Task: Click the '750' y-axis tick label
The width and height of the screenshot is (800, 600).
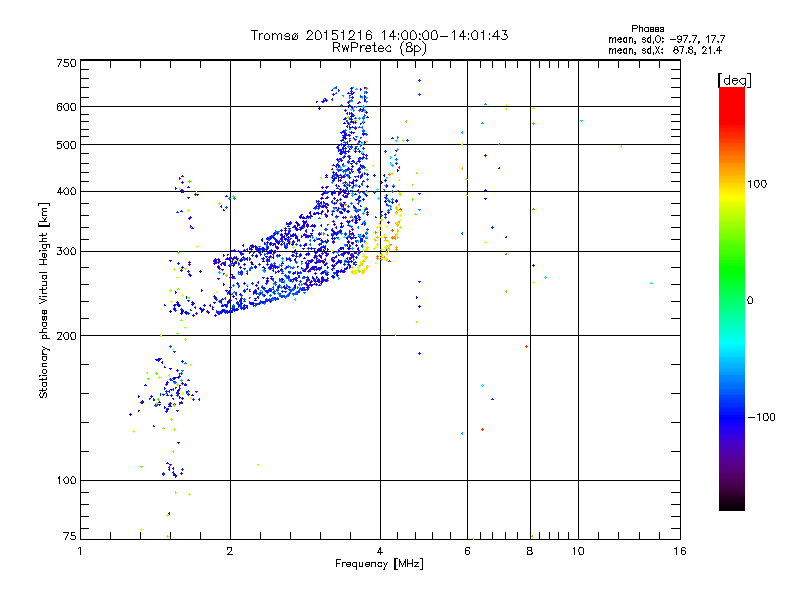Action: coord(66,63)
